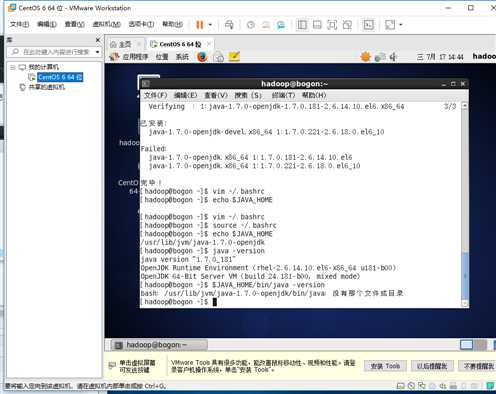Click the revert to snapshot icon
Viewport: 496px width, 394px height.
[266, 25]
